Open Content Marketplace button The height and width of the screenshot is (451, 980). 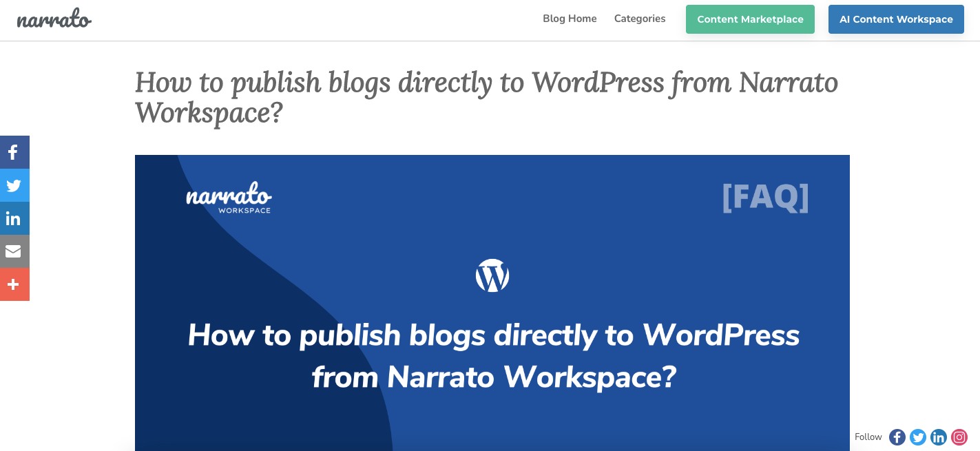coord(750,19)
